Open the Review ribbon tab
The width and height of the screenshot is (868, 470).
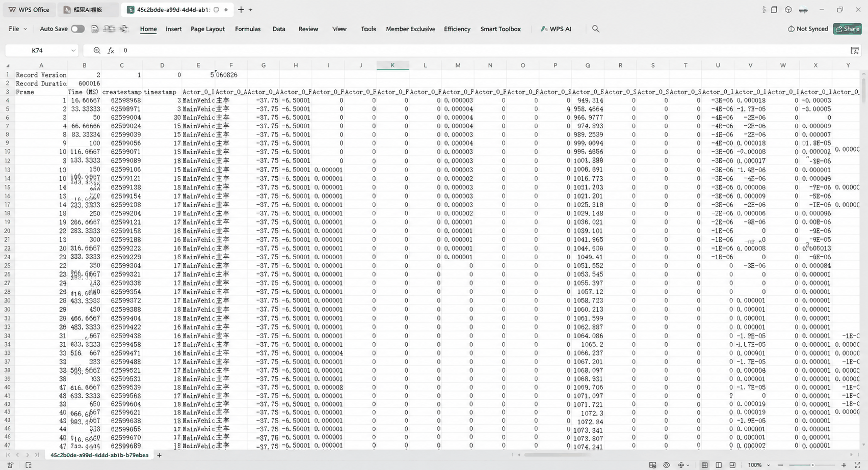coord(308,29)
